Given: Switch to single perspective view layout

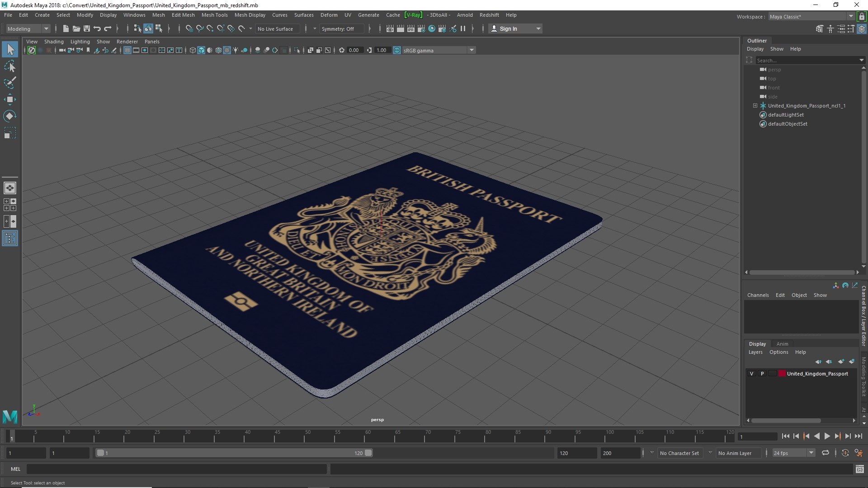Looking at the screenshot, I should (x=10, y=188).
